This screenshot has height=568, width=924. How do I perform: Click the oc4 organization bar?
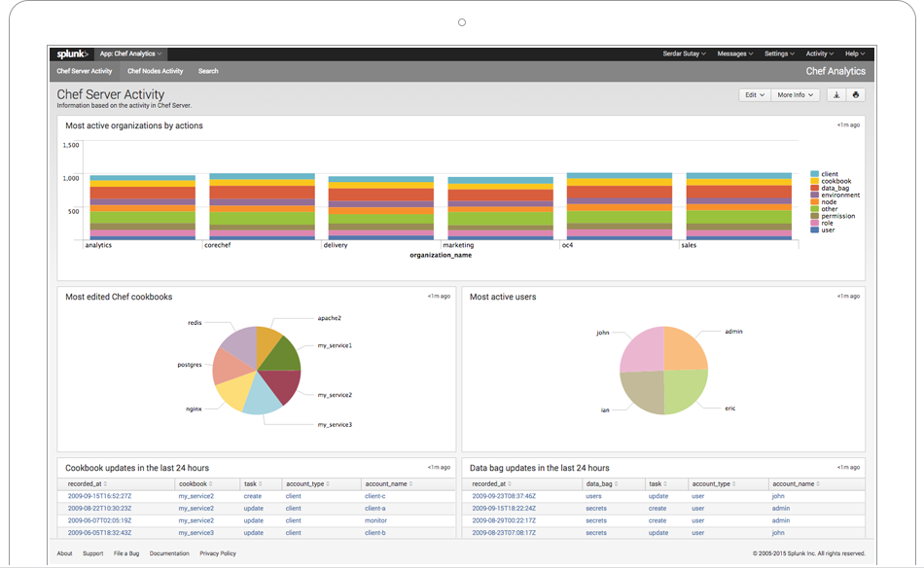tap(620, 206)
